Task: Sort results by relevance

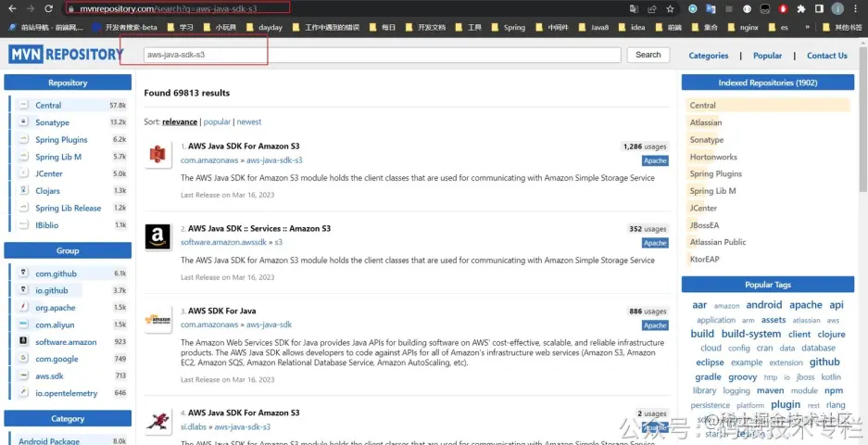Action: (180, 122)
